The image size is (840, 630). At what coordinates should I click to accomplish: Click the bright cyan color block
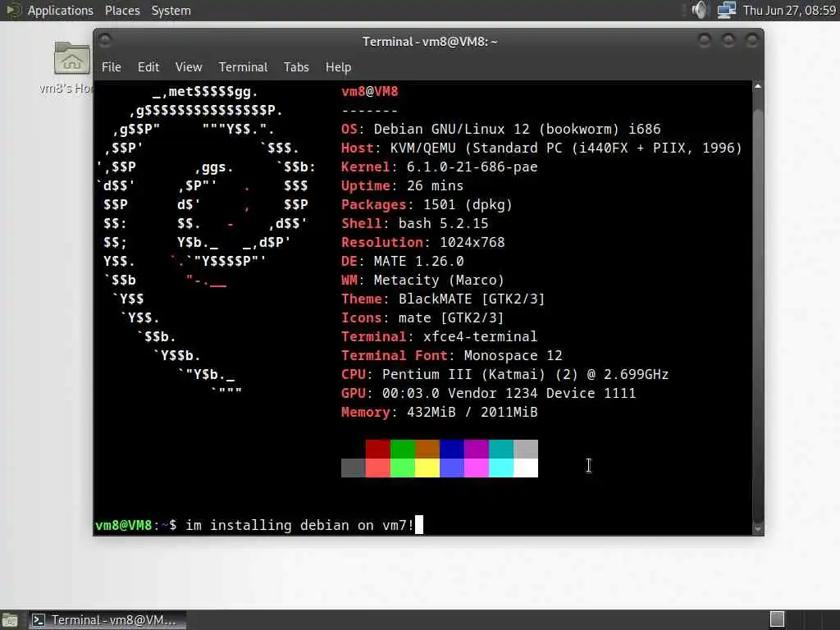pyautogui.click(x=501, y=468)
